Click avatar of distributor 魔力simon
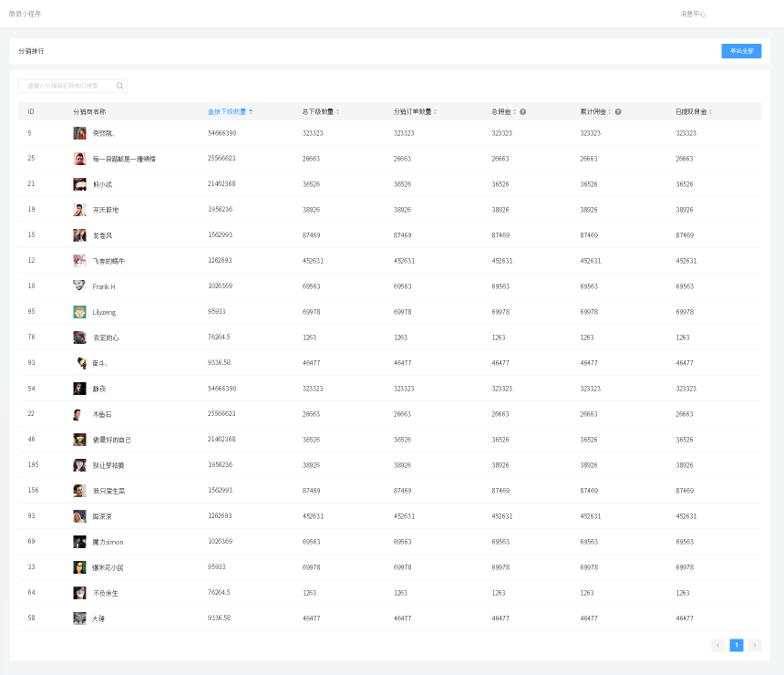 [79, 542]
